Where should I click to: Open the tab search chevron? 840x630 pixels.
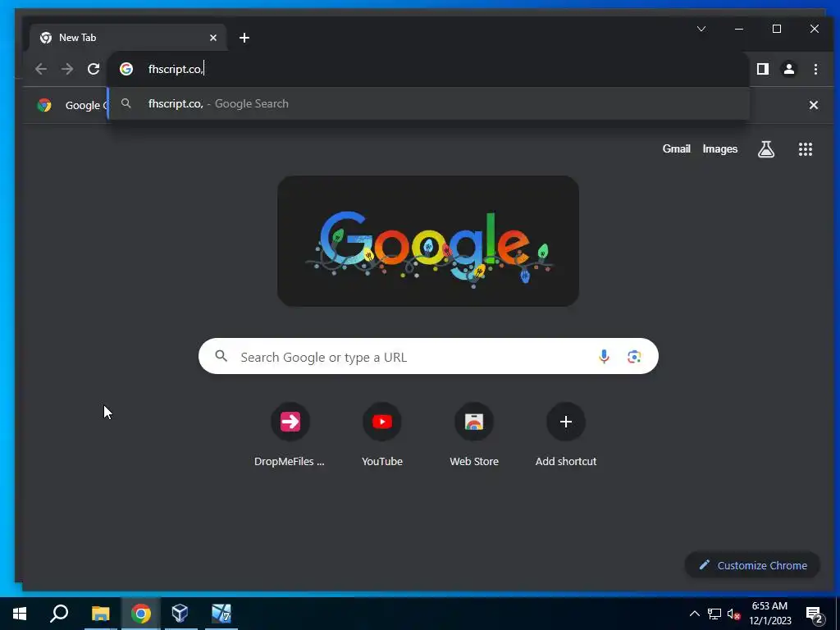(701, 29)
